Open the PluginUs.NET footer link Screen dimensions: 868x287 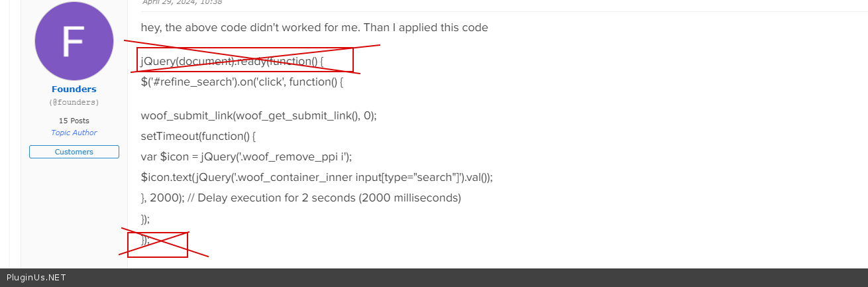pos(36,278)
